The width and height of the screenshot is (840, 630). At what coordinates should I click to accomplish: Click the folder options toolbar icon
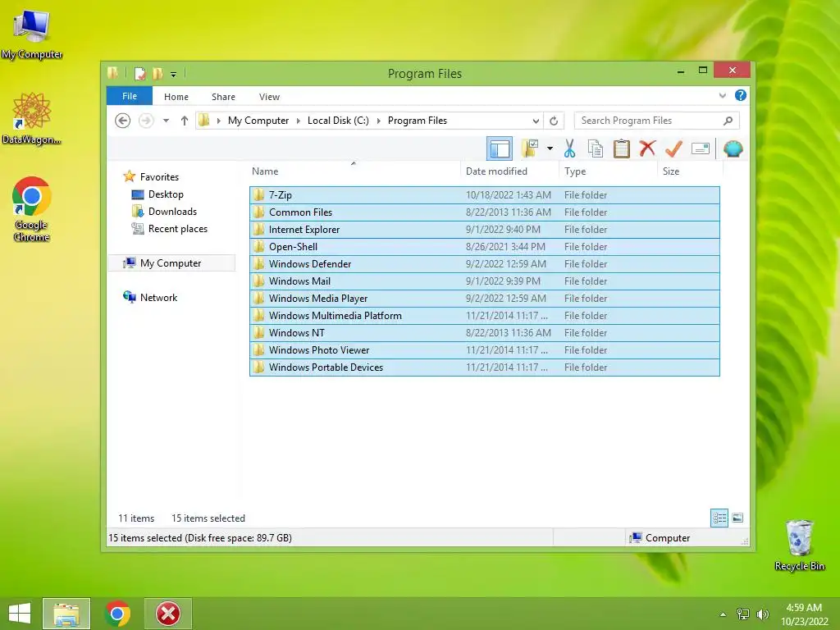[530, 148]
